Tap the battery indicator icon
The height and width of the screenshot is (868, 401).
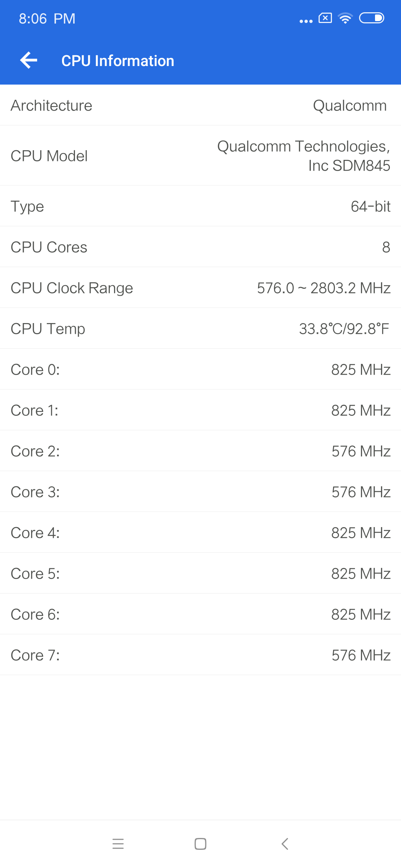[x=371, y=18]
